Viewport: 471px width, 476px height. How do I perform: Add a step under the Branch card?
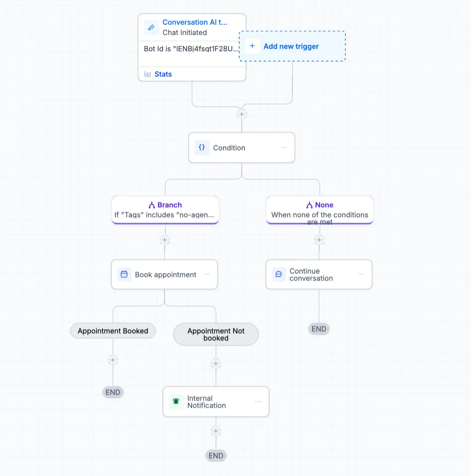[x=165, y=240]
